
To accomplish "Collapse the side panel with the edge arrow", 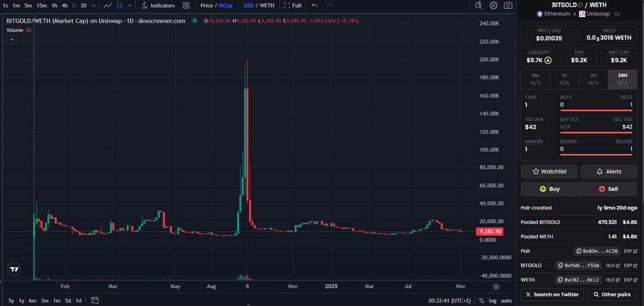I will click(2, 282).
